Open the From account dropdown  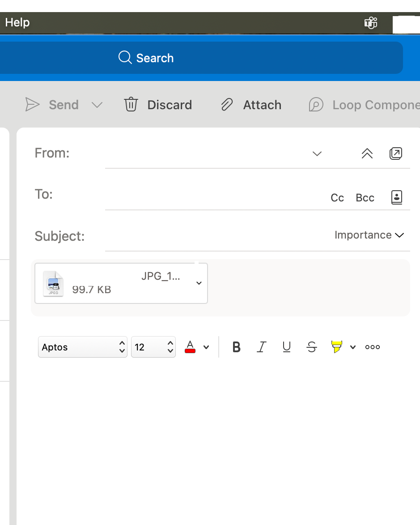pos(317,154)
